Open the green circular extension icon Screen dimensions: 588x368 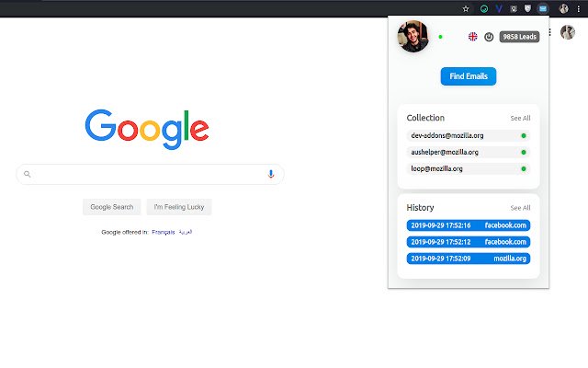[484, 8]
